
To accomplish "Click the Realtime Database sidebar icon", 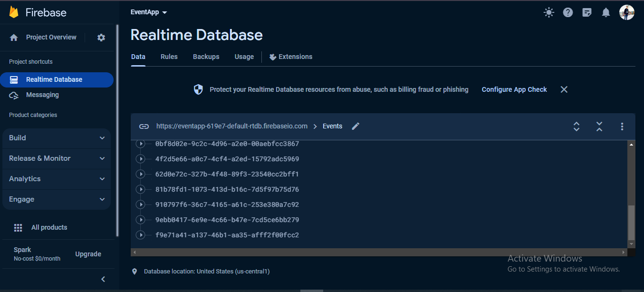I will tap(14, 80).
